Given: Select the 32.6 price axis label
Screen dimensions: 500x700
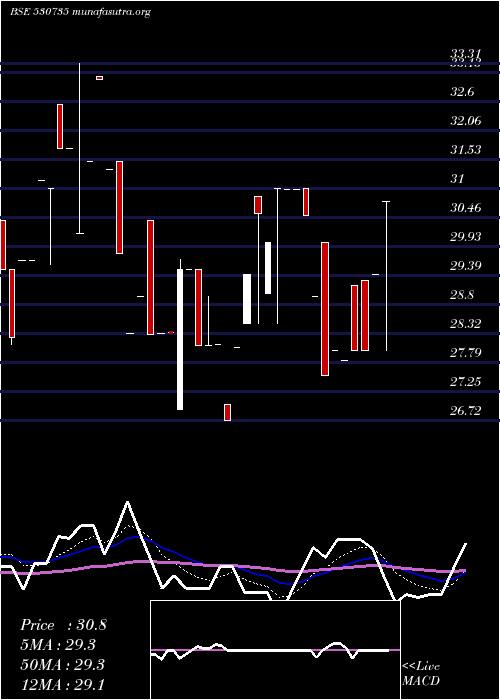Looking at the screenshot, I should tap(462, 92).
